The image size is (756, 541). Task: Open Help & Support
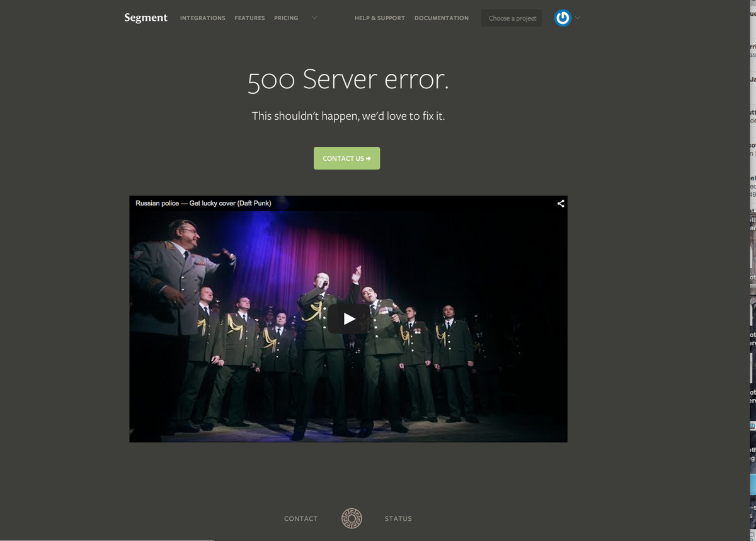click(380, 18)
